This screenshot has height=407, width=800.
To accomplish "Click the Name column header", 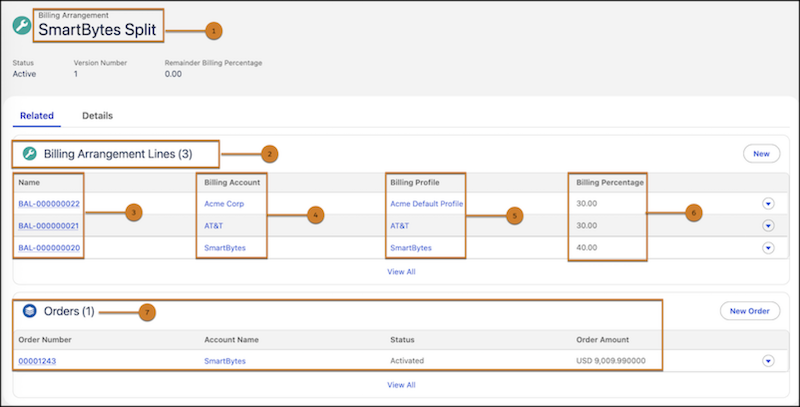I will point(29,182).
